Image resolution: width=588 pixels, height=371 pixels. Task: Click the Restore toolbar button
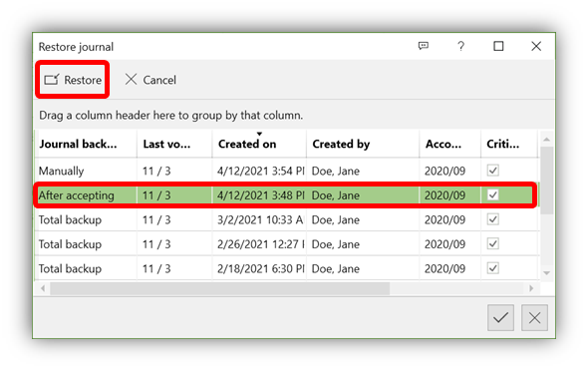[x=73, y=80]
